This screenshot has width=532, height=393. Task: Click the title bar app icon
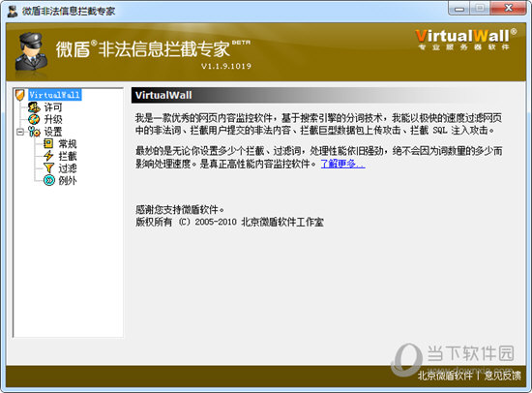coord(13,11)
